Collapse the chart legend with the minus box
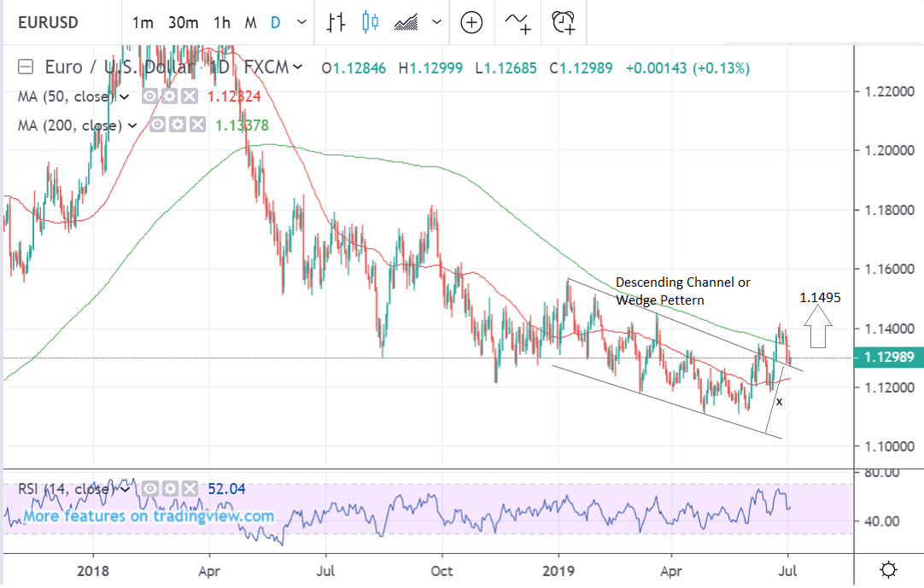 pos(26,67)
